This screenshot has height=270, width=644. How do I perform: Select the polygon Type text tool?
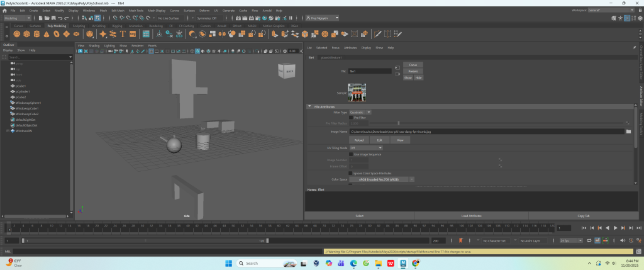click(123, 34)
